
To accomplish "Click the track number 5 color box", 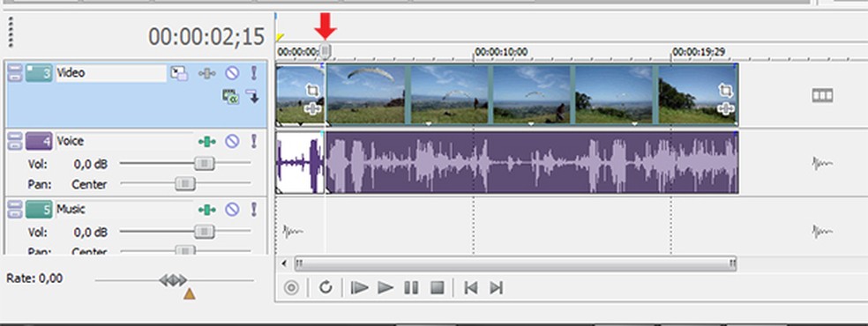I will (x=39, y=210).
